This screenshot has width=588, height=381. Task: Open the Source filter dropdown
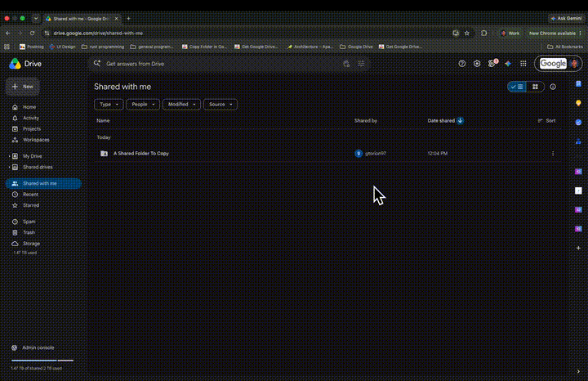pyautogui.click(x=220, y=105)
